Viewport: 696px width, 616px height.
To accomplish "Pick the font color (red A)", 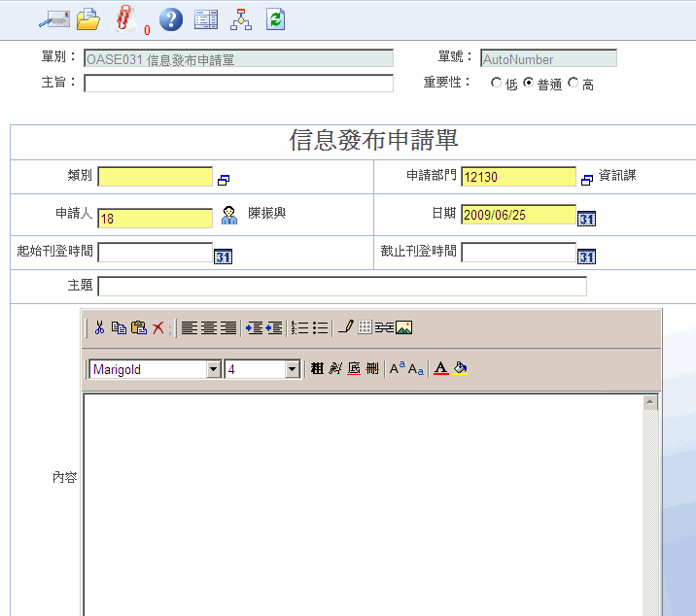I will 440,369.
